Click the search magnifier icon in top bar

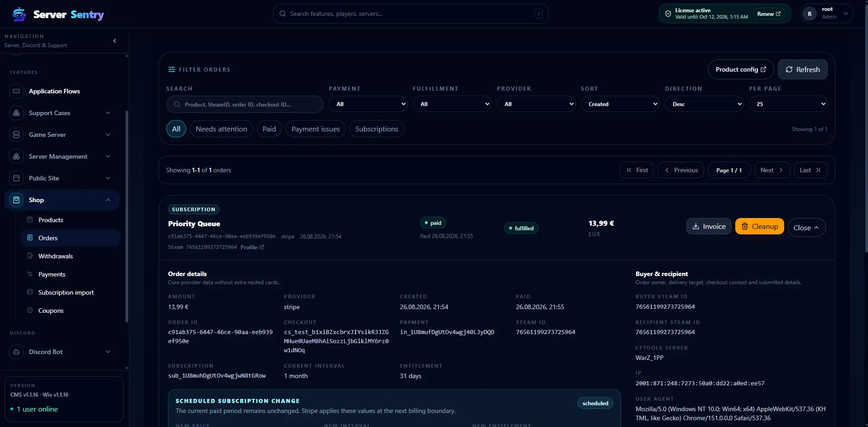coord(282,14)
